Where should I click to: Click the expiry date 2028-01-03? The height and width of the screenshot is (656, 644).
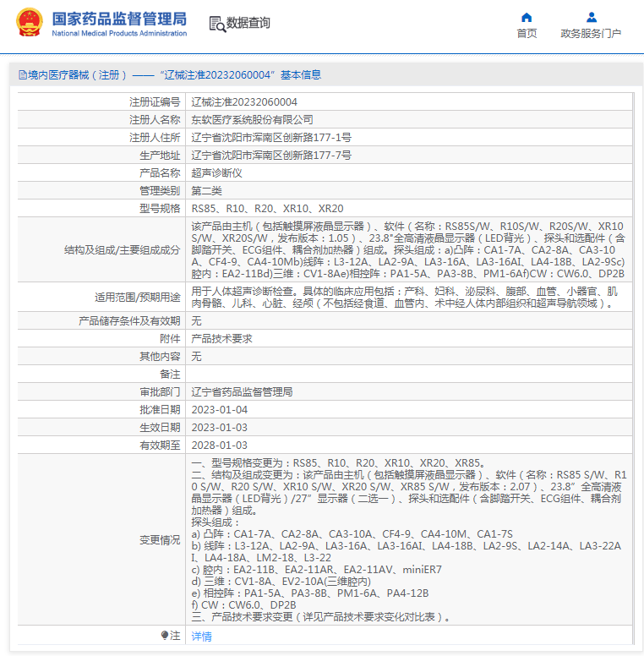219,445
